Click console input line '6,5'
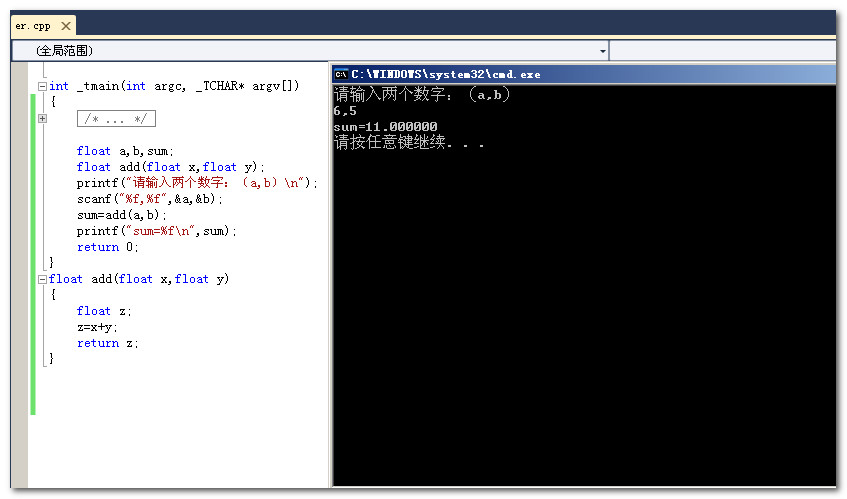 coord(345,111)
